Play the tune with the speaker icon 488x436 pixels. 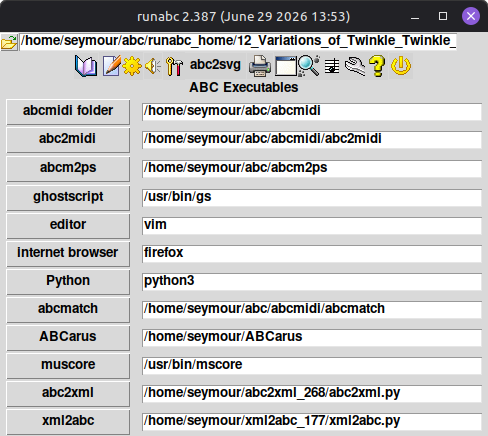tap(153, 66)
